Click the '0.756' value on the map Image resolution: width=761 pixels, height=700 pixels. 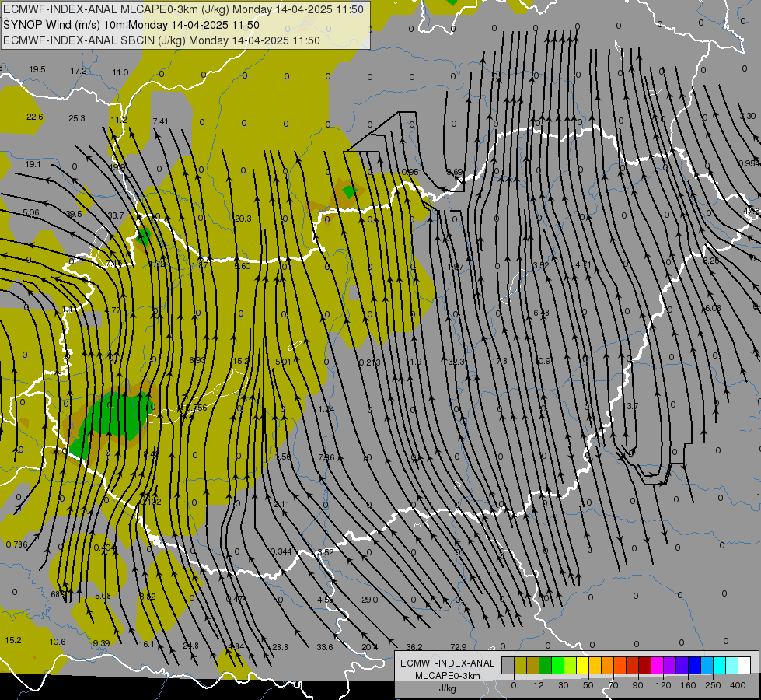[196, 408]
